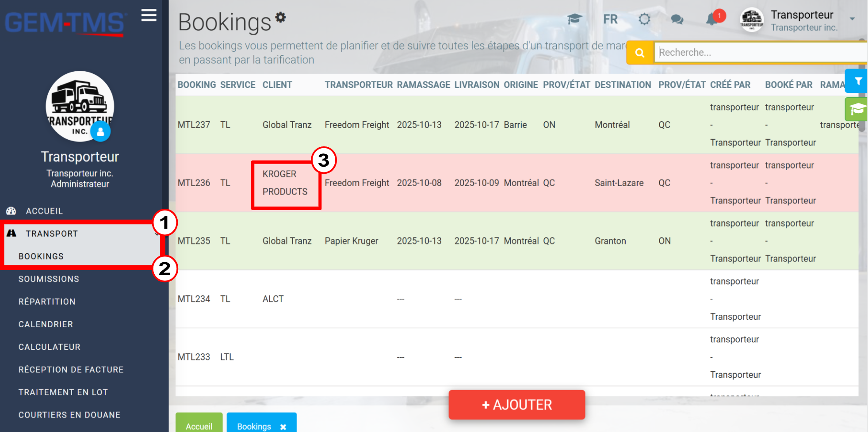Open the green tutorial cap button
Viewport: 868px width, 432px height.
tap(857, 109)
